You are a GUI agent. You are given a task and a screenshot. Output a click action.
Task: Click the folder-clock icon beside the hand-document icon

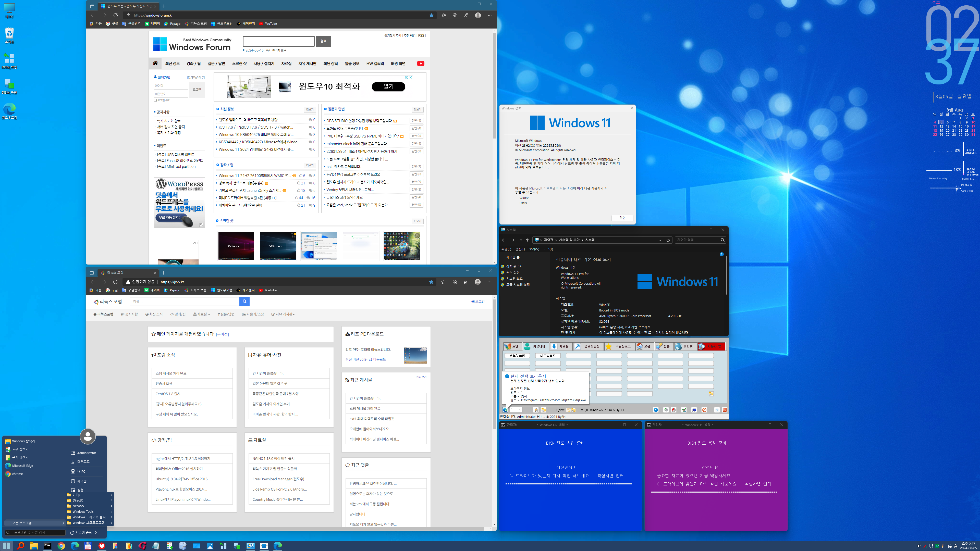544,410
